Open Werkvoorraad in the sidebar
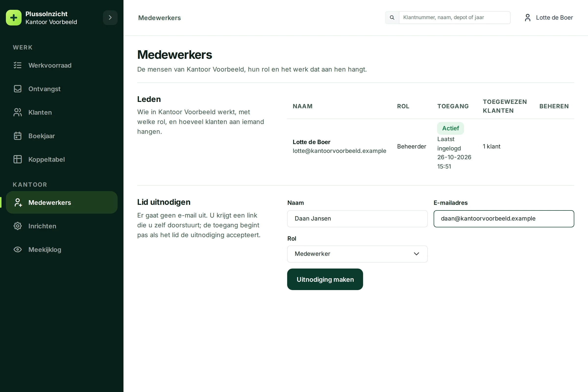This screenshot has height=392, width=588. [x=62, y=65]
